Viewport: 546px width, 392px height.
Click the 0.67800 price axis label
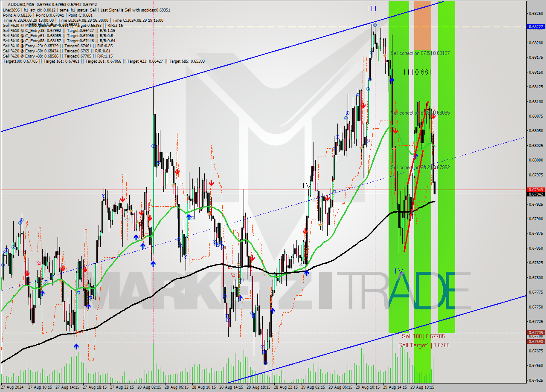tap(536, 278)
